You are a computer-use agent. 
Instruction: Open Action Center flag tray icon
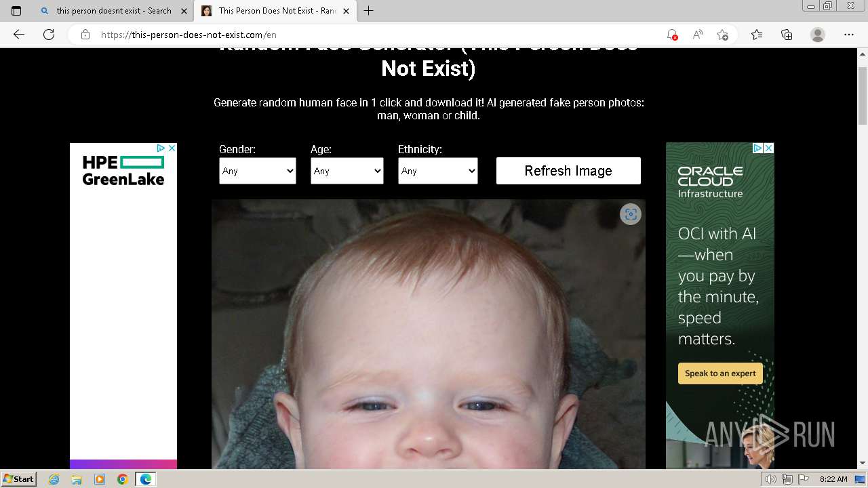point(804,479)
